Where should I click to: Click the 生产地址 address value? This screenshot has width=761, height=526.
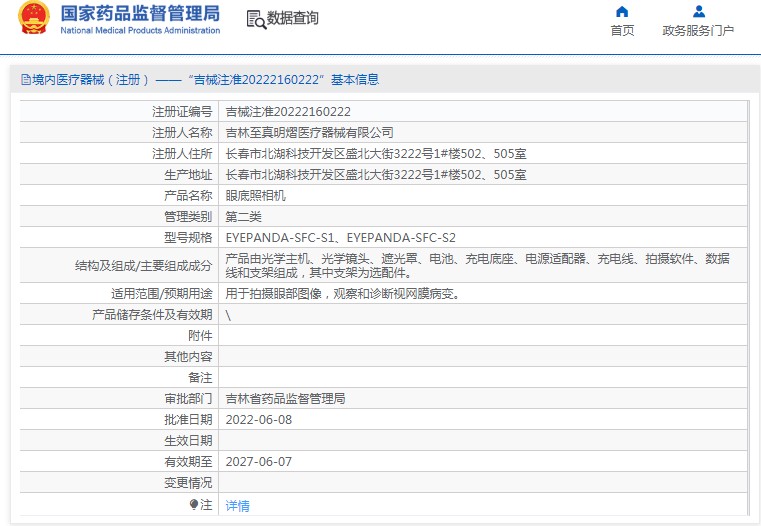pyautogui.click(x=376, y=175)
